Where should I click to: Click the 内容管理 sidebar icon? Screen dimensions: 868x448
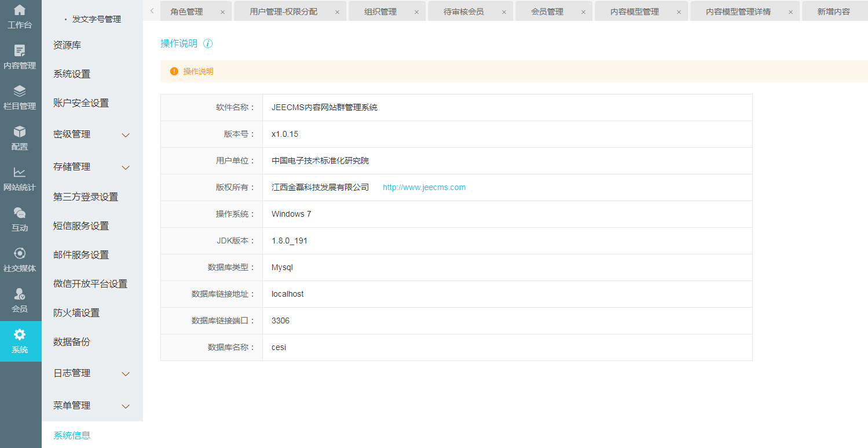coord(20,51)
